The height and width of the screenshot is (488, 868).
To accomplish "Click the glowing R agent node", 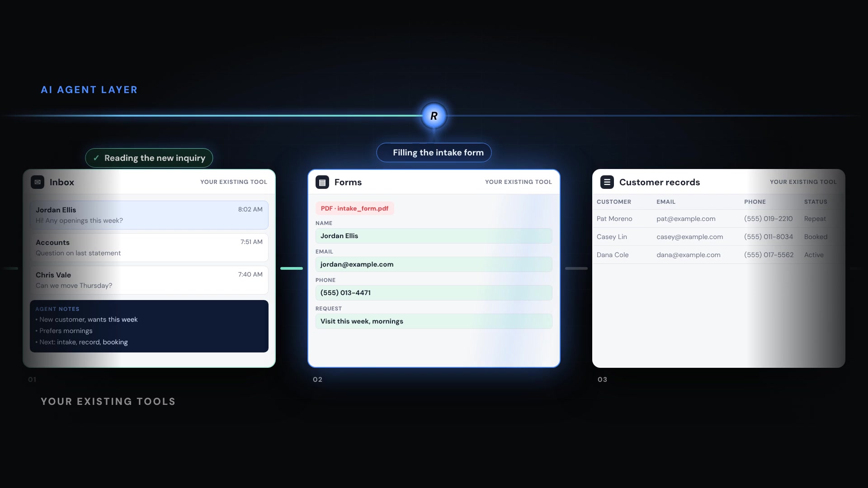I will [434, 116].
